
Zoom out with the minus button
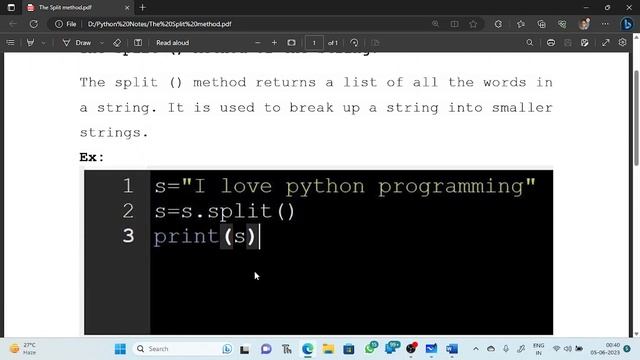pos(258,42)
